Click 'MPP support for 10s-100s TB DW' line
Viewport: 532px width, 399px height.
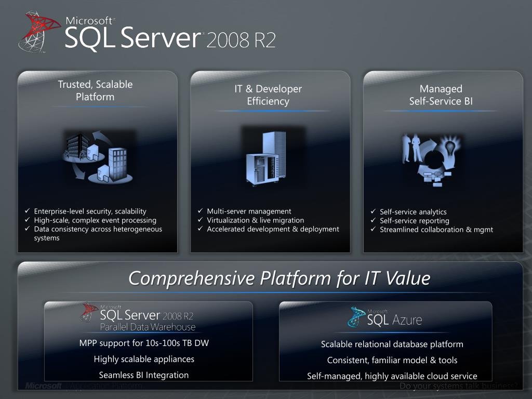pyautogui.click(x=144, y=343)
